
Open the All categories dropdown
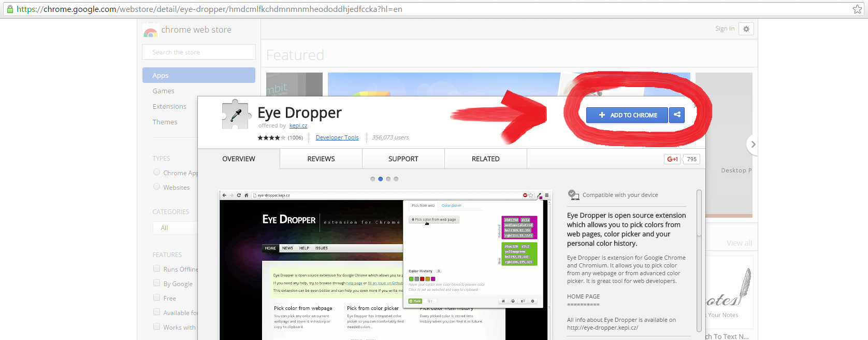tap(175, 228)
